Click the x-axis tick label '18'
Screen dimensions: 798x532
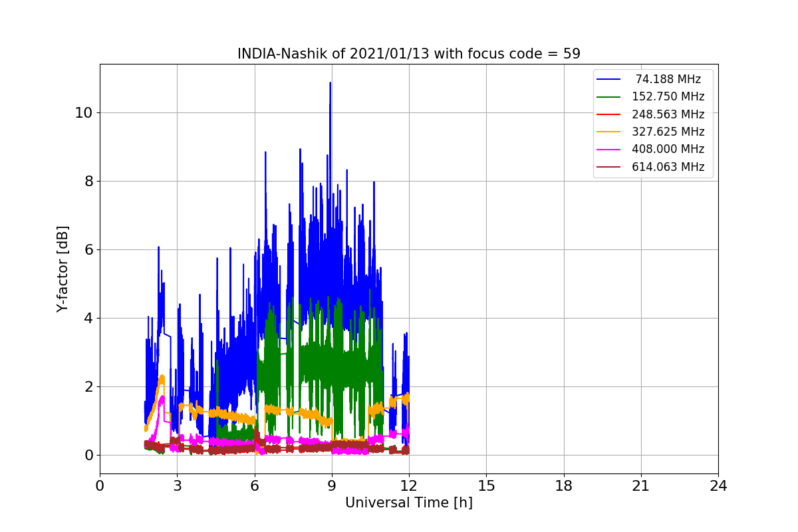coord(564,486)
